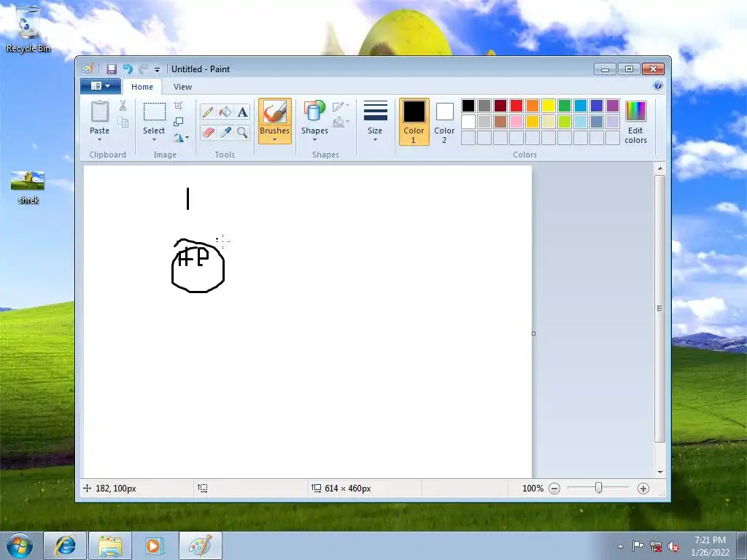Open Windows Media Player from the taskbar
The image size is (747, 560).
[155, 545]
